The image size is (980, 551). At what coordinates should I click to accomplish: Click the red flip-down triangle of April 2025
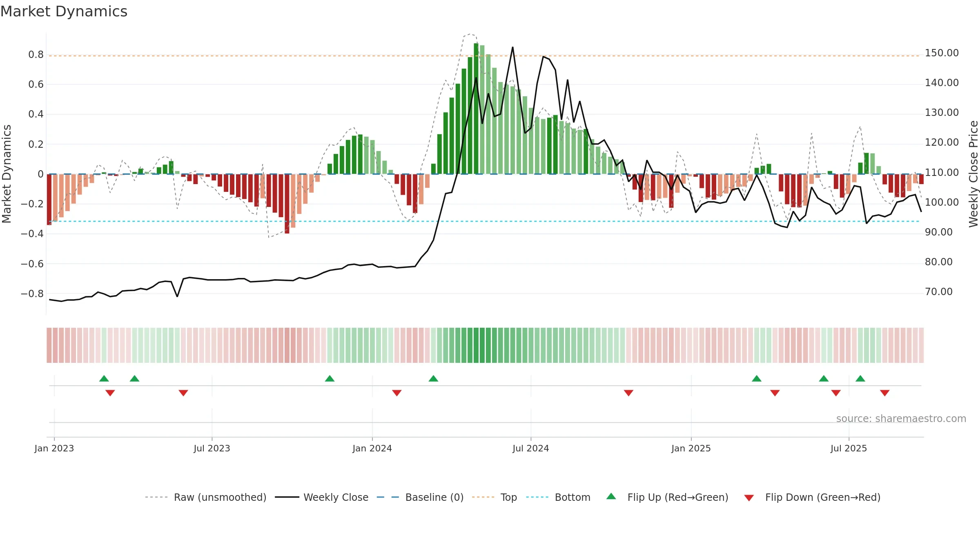click(775, 393)
